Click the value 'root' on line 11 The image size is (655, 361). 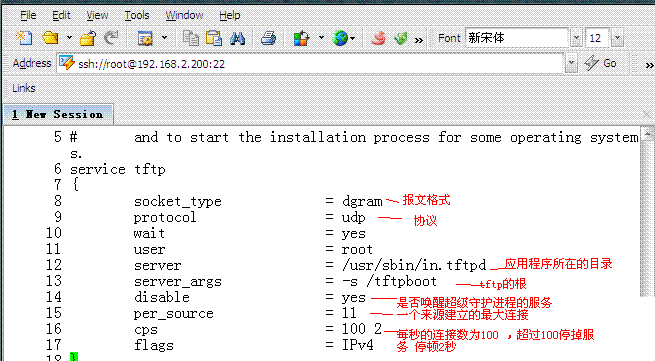(x=357, y=250)
